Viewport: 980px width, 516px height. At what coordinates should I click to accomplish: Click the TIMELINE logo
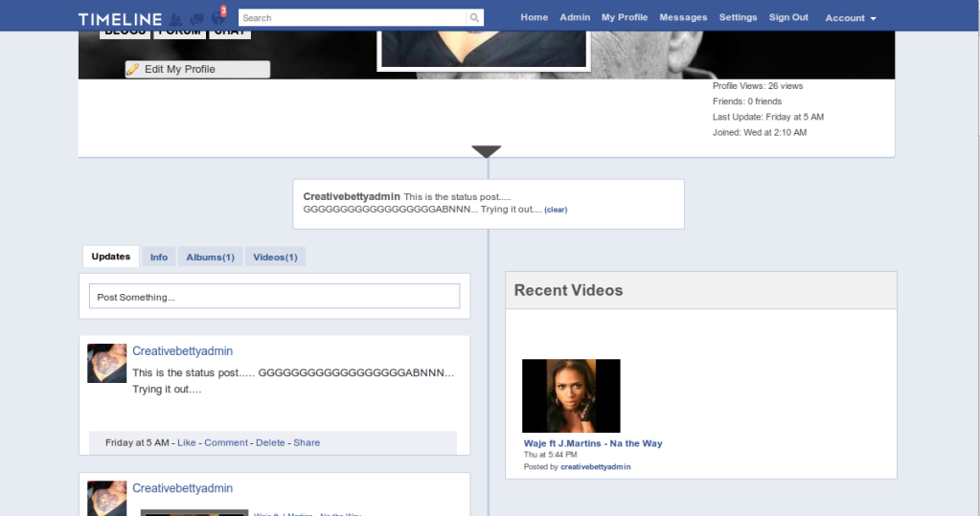click(x=120, y=19)
